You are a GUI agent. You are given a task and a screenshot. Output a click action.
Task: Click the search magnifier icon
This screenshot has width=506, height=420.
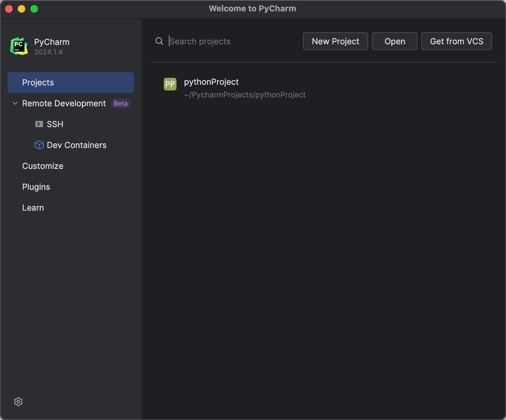(x=159, y=41)
